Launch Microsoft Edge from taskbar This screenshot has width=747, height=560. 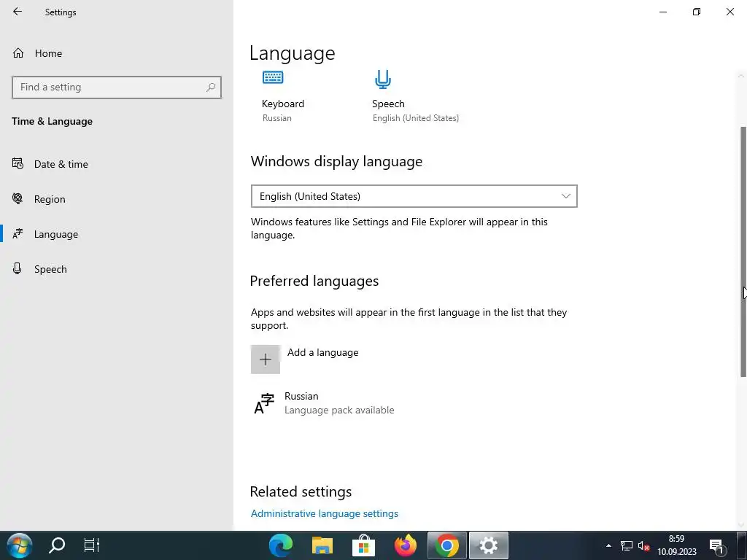point(281,545)
